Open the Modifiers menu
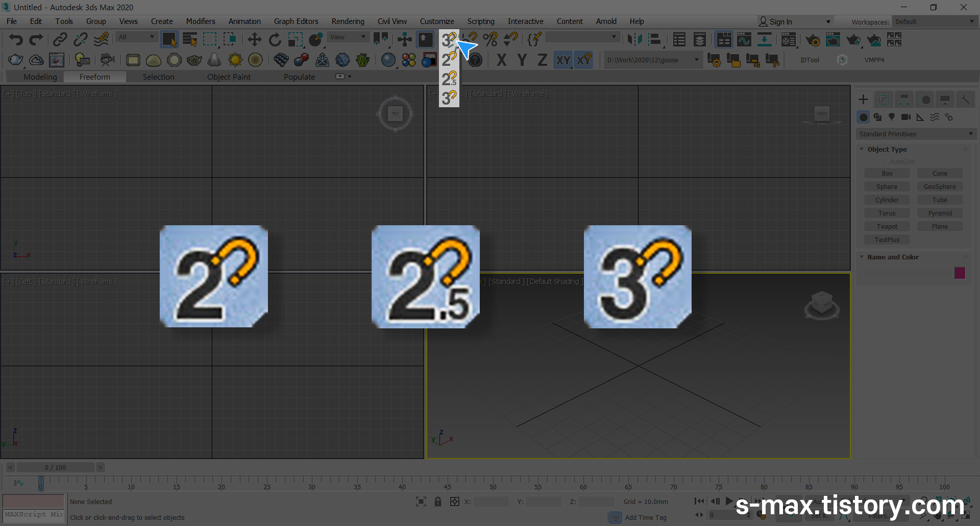 (201, 21)
